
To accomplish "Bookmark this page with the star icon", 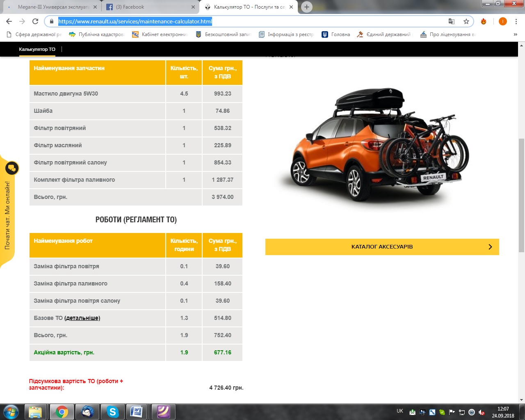I will pos(466,21).
